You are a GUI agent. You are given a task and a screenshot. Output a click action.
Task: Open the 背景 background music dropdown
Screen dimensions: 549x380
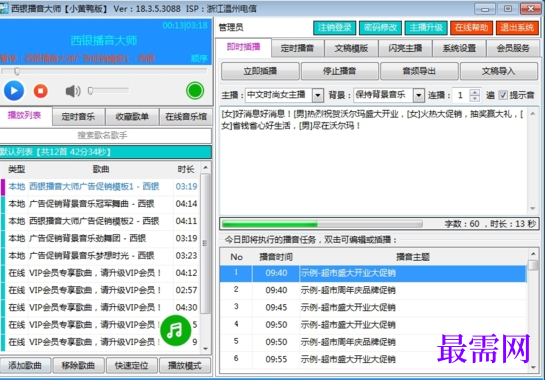pyautogui.click(x=418, y=95)
